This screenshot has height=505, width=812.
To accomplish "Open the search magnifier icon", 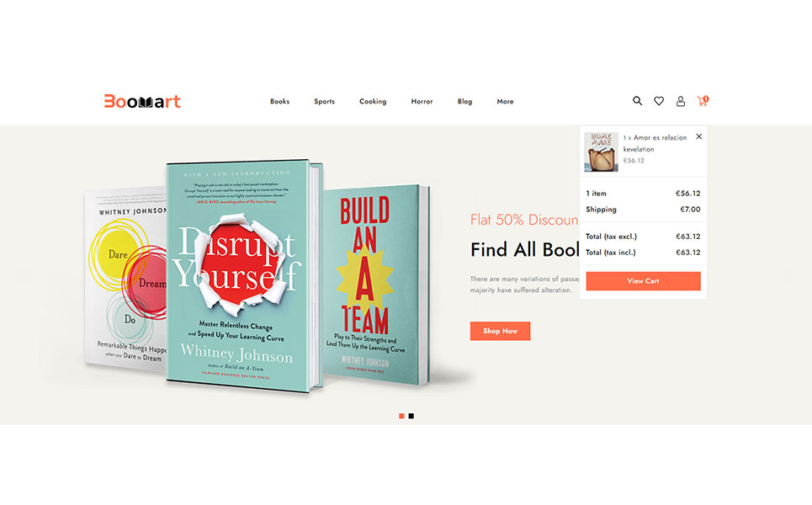I will (x=637, y=101).
